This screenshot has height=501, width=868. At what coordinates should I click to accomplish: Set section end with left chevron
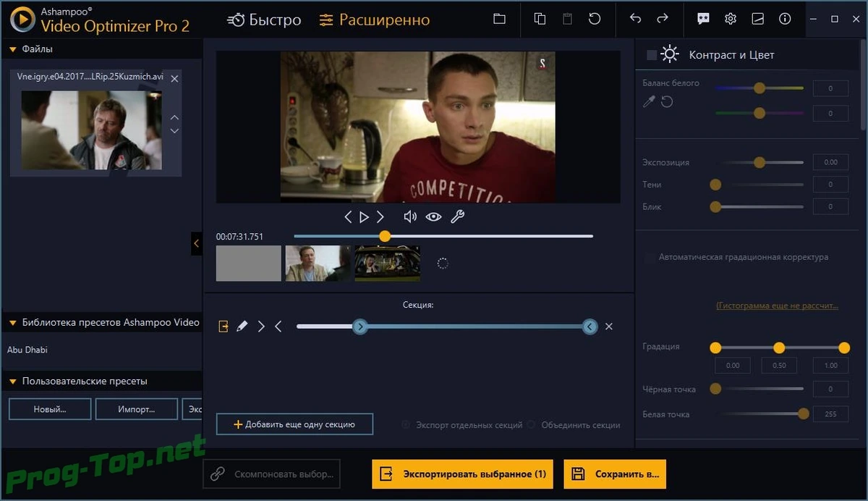pos(278,327)
